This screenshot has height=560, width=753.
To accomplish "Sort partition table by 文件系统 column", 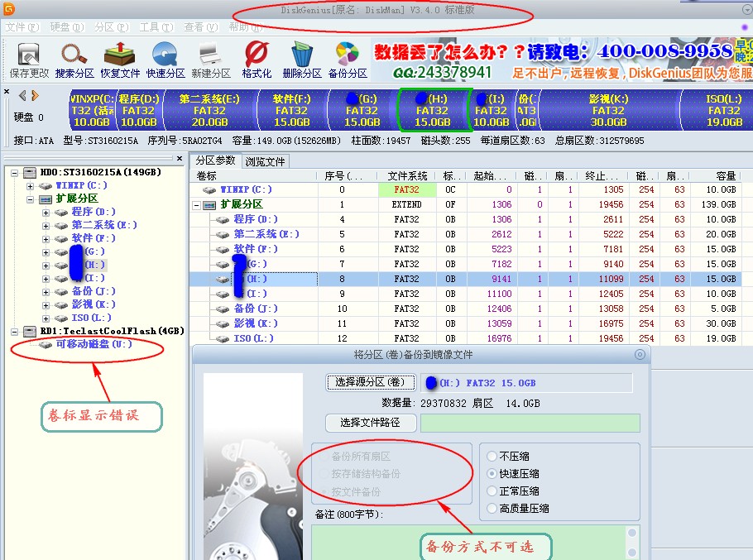I will click(x=407, y=176).
